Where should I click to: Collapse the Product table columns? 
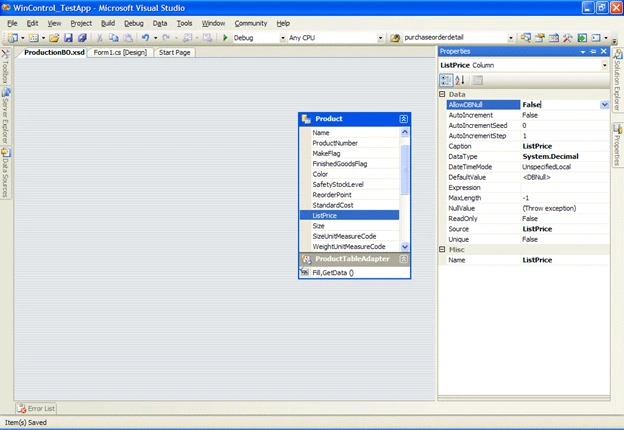pyautogui.click(x=403, y=119)
